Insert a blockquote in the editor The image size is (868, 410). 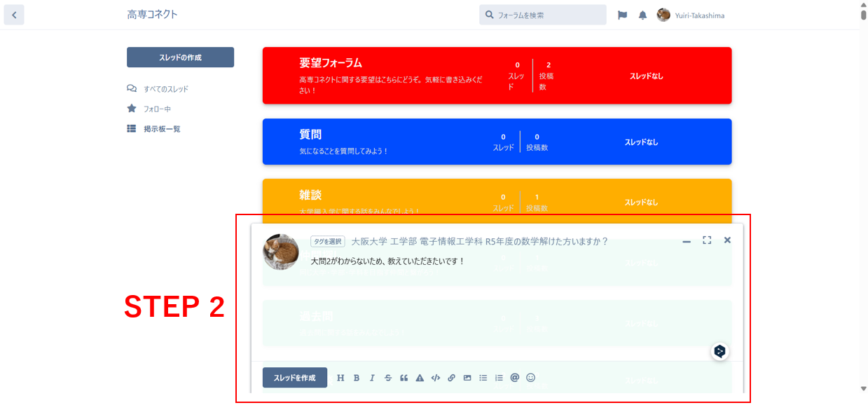pyautogui.click(x=404, y=377)
